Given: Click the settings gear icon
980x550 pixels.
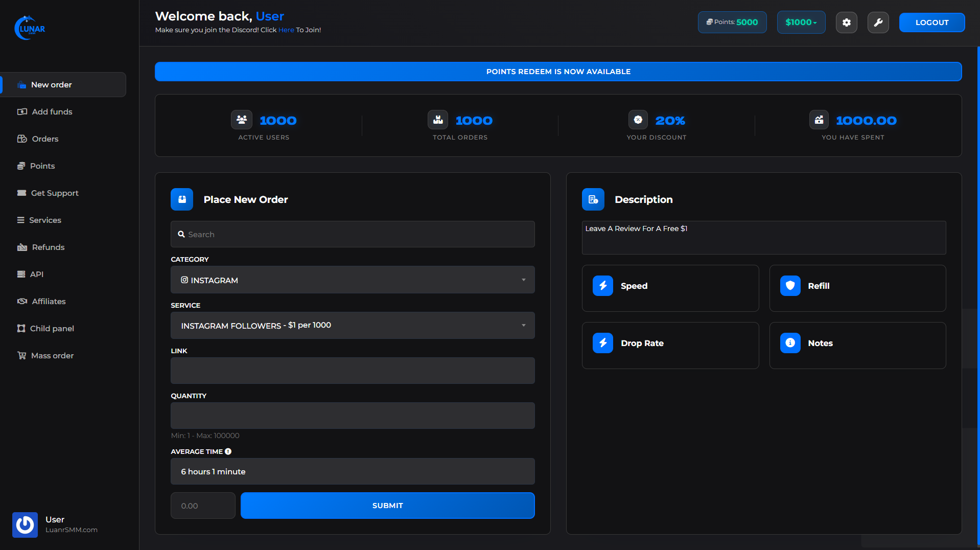Looking at the screenshot, I should [846, 22].
